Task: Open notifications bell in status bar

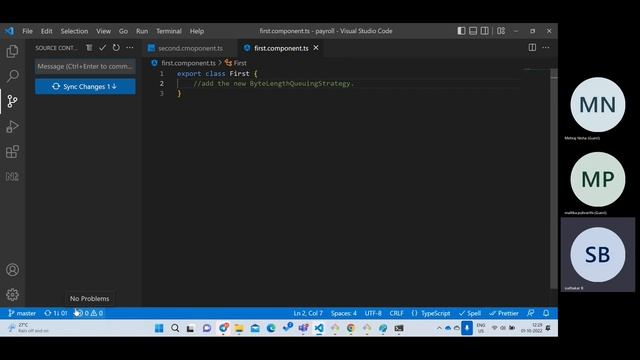Action: click(546, 313)
